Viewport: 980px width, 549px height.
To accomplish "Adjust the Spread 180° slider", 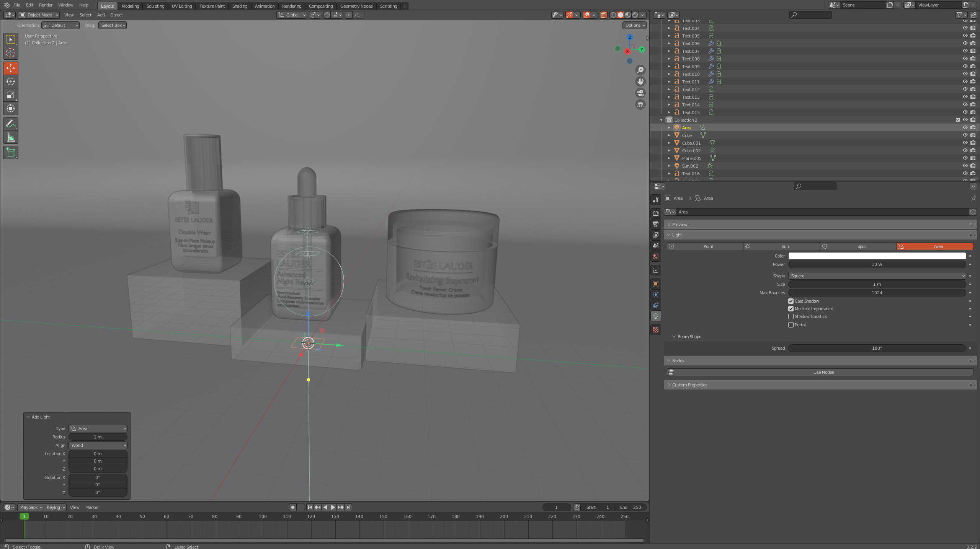I will pos(877,348).
